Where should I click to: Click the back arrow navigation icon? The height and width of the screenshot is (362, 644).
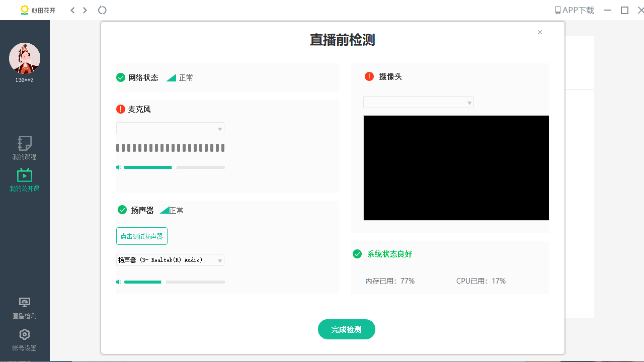(x=72, y=10)
